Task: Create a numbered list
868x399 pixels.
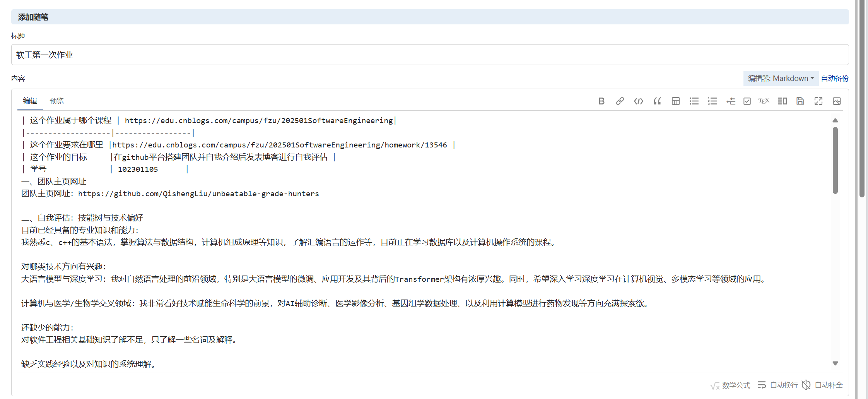Action: [713, 101]
